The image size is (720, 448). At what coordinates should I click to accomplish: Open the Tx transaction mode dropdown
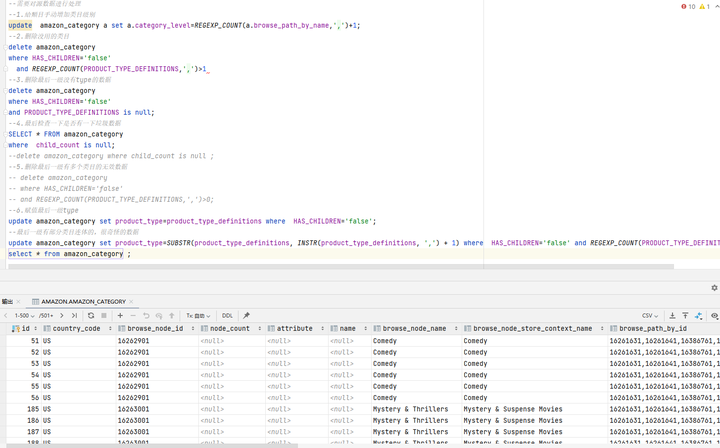pos(198,316)
